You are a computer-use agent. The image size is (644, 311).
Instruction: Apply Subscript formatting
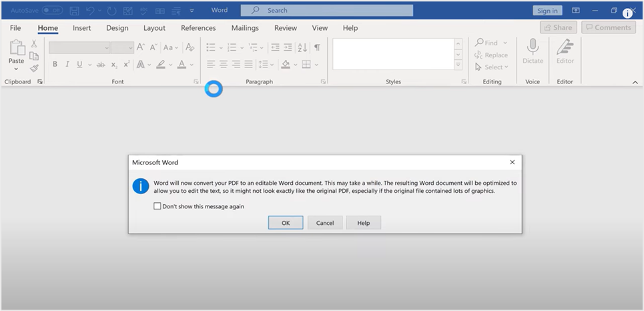114,65
